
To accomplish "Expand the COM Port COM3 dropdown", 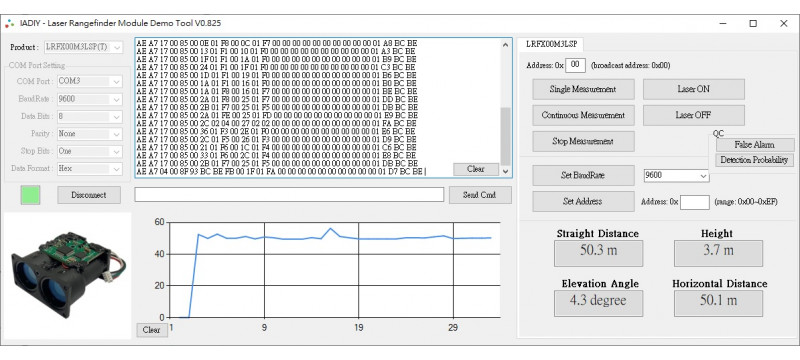I will pyautogui.click(x=117, y=82).
